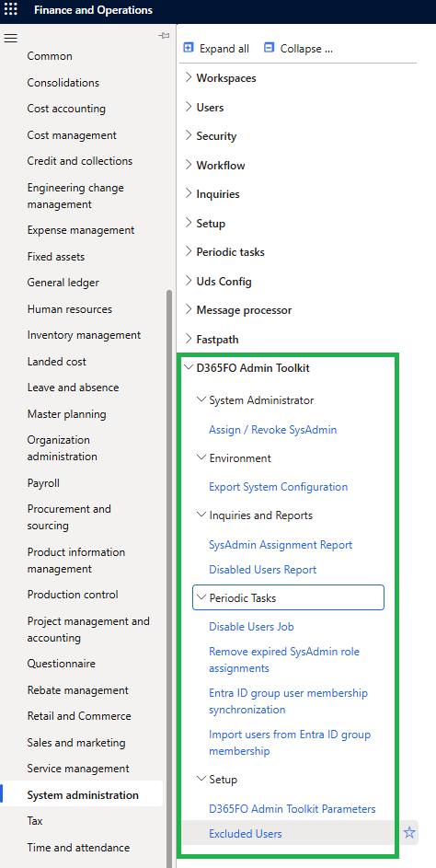Open Export System Configuration link

coord(279,487)
